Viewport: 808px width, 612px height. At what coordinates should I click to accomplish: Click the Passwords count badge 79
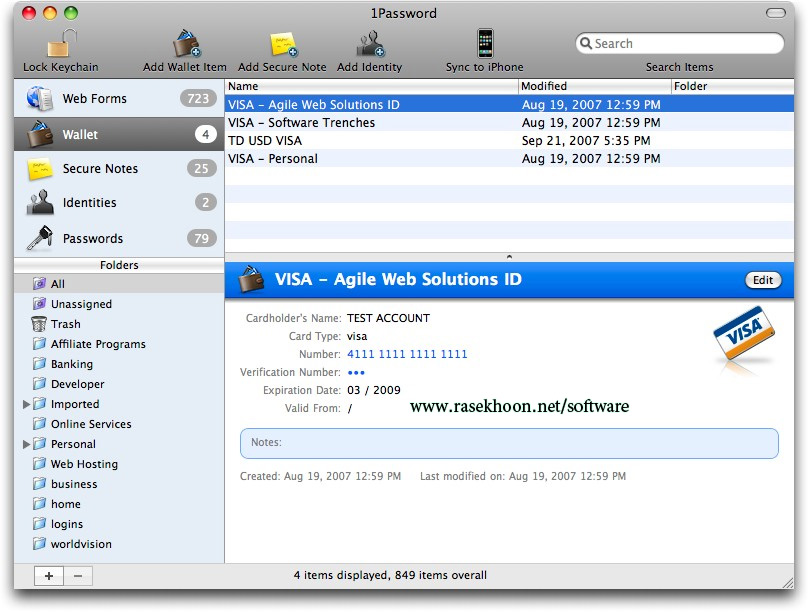tap(201, 238)
